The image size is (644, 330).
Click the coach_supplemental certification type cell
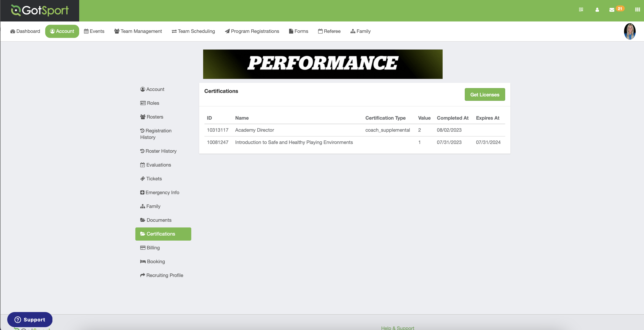[x=388, y=130]
